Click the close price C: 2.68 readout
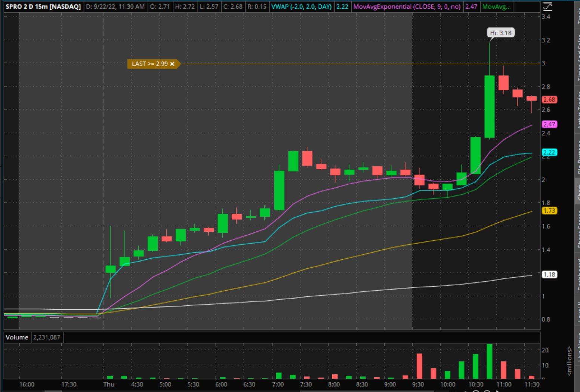This screenshot has height=392, width=580. pos(233,6)
